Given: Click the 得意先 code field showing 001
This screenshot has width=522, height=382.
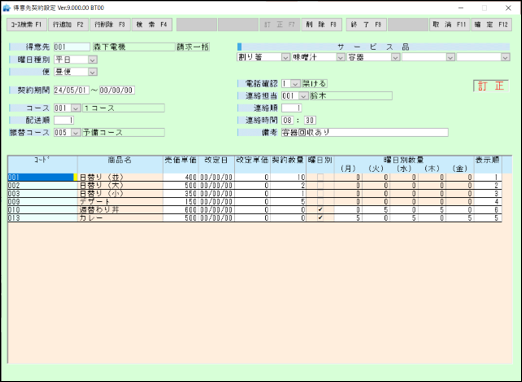Looking at the screenshot, I should [72, 47].
